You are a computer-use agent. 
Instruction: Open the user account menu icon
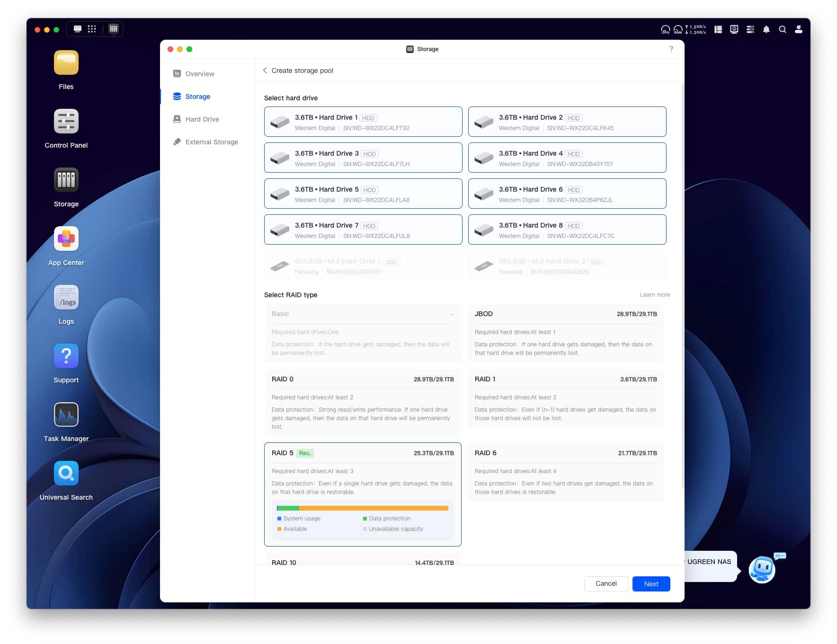click(799, 29)
